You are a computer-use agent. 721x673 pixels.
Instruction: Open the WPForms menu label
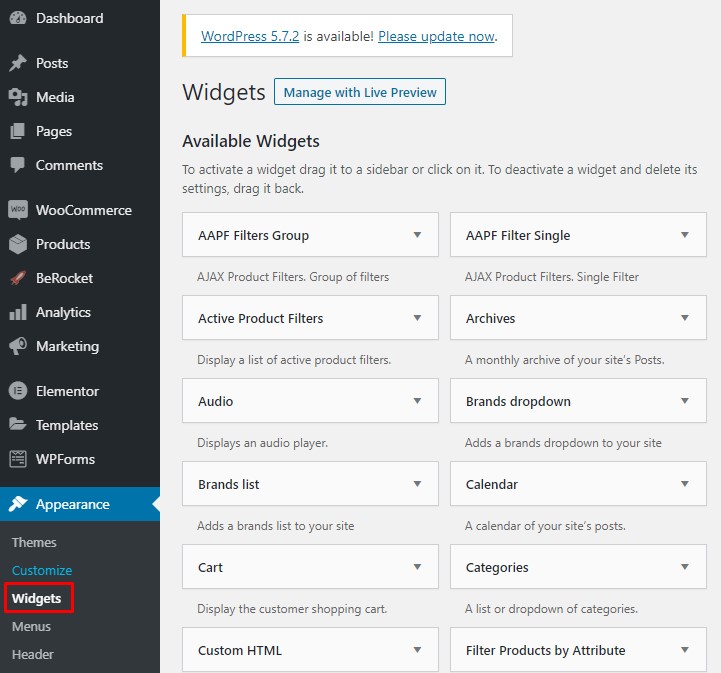pyautogui.click(x=65, y=459)
